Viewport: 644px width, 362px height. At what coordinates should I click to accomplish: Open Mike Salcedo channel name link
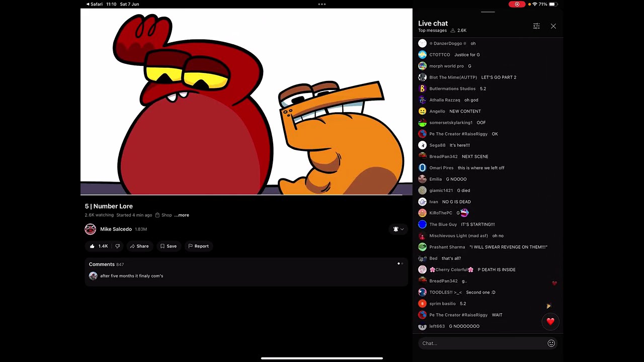pos(116,229)
